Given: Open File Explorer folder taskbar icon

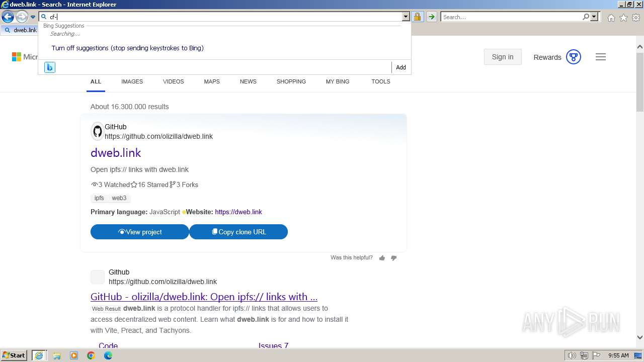Looking at the screenshot, I should click(56, 355).
